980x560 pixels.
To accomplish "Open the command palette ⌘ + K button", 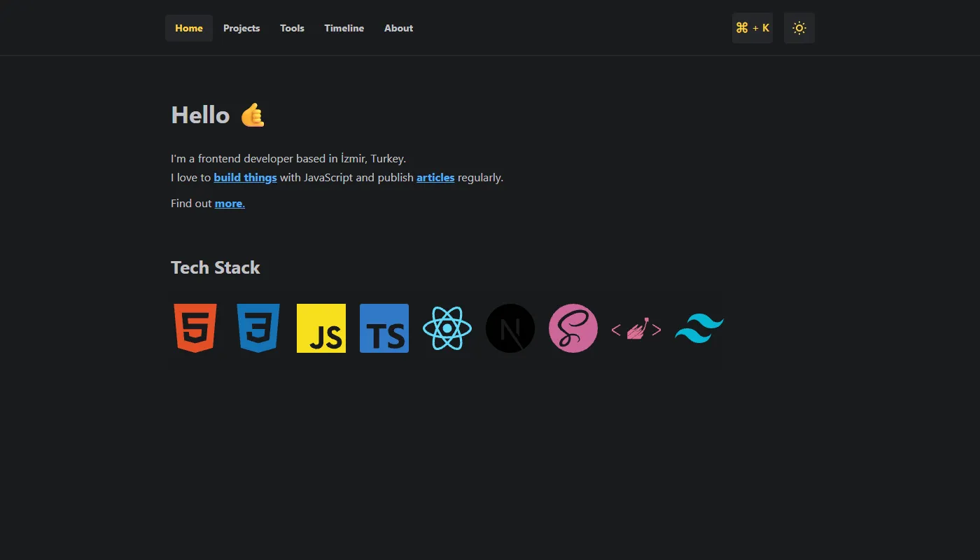I will click(752, 28).
